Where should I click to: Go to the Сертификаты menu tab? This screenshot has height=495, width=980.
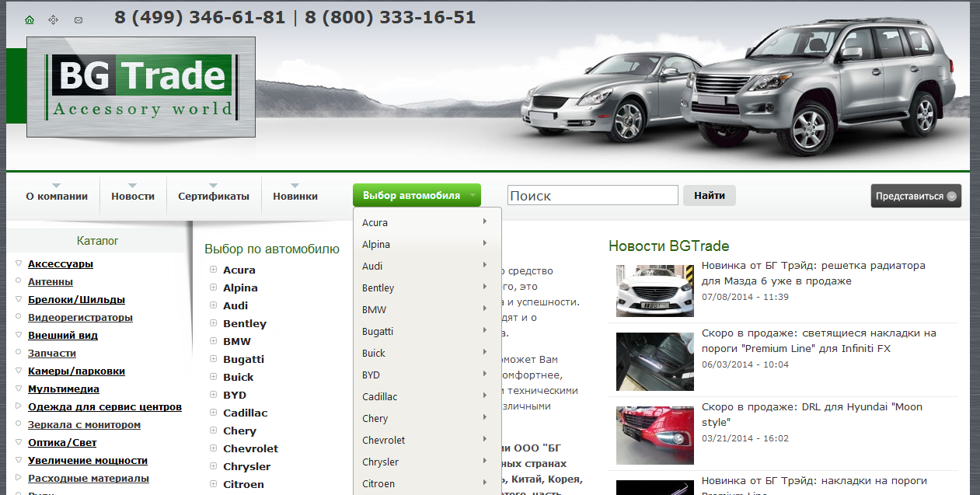[214, 197]
